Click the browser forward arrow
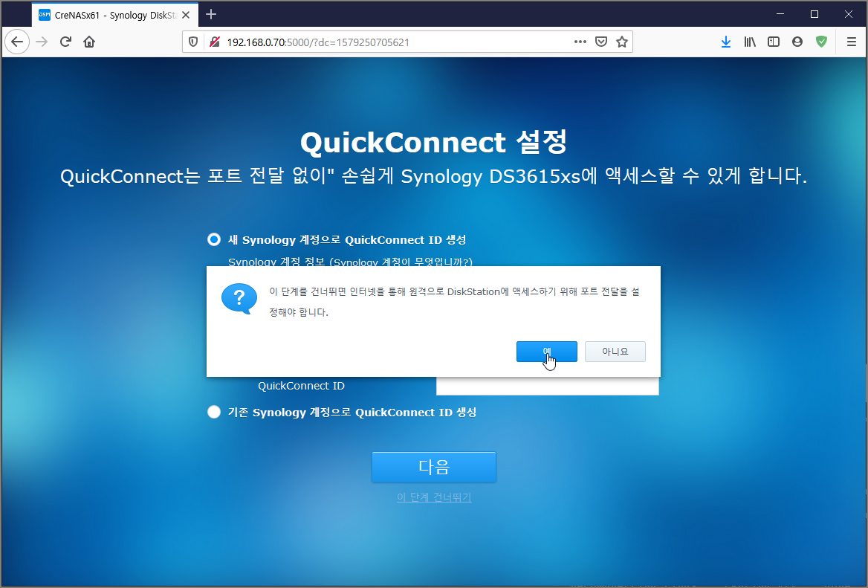The image size is (868, 588). coord(42,42)
